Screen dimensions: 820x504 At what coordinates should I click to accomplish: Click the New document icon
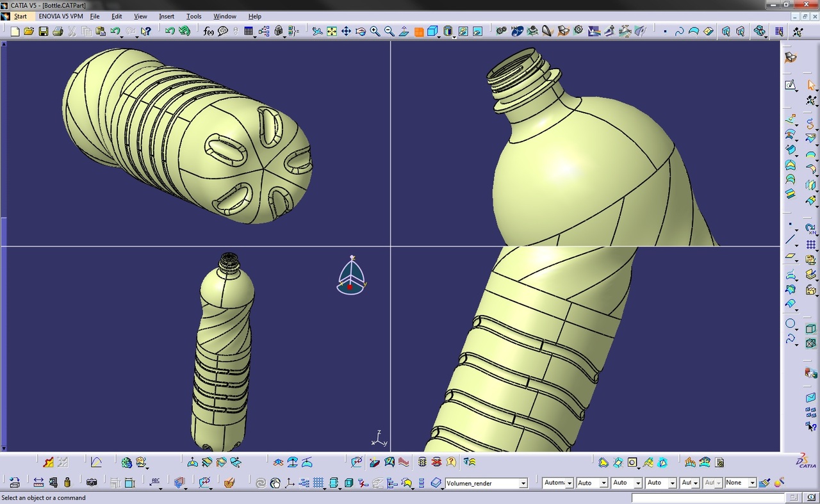tap(14, 31)
